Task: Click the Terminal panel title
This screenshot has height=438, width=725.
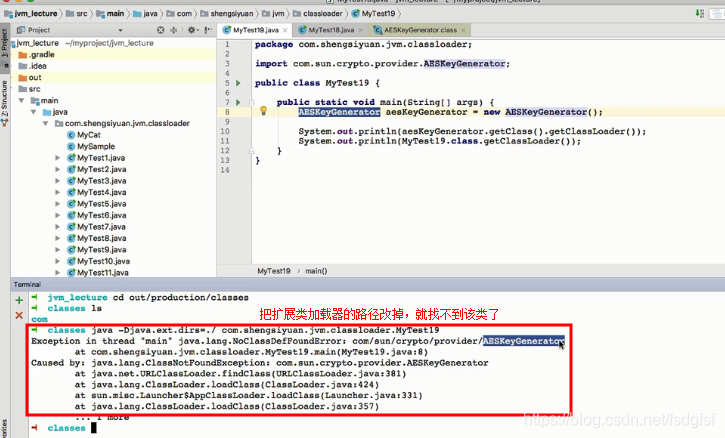Action: pos(27,284)
